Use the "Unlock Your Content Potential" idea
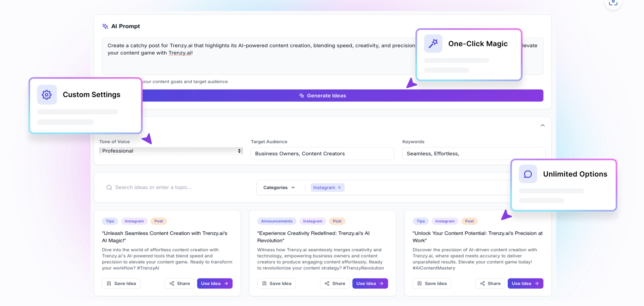 click(525, 284)
